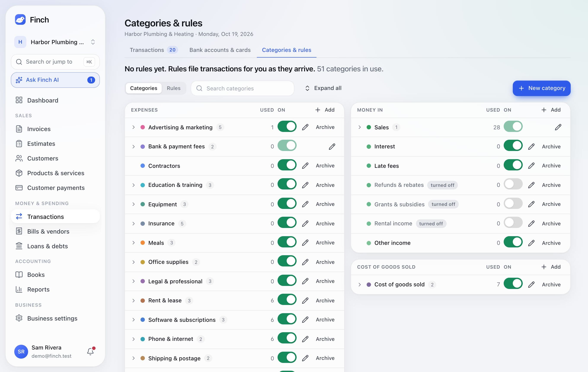Open the Invoices page icon

point(19,129)
